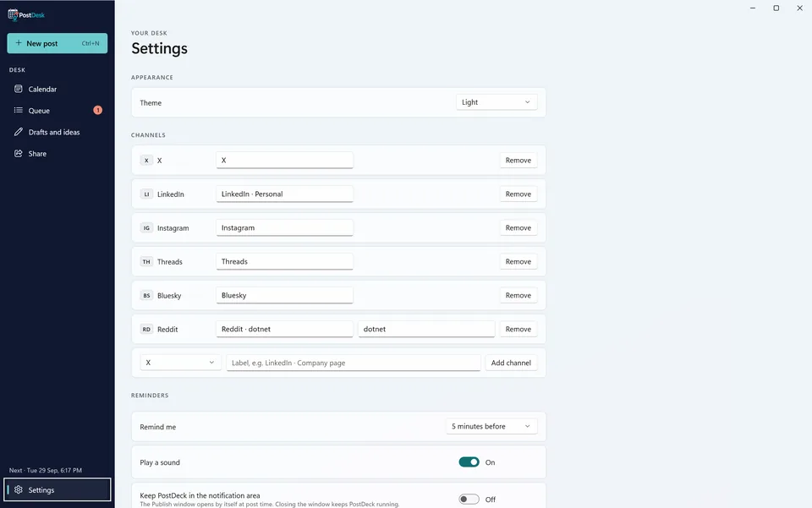Go to Queue in the sidebar
Screen dimensions: 812x508
point(57,110)
